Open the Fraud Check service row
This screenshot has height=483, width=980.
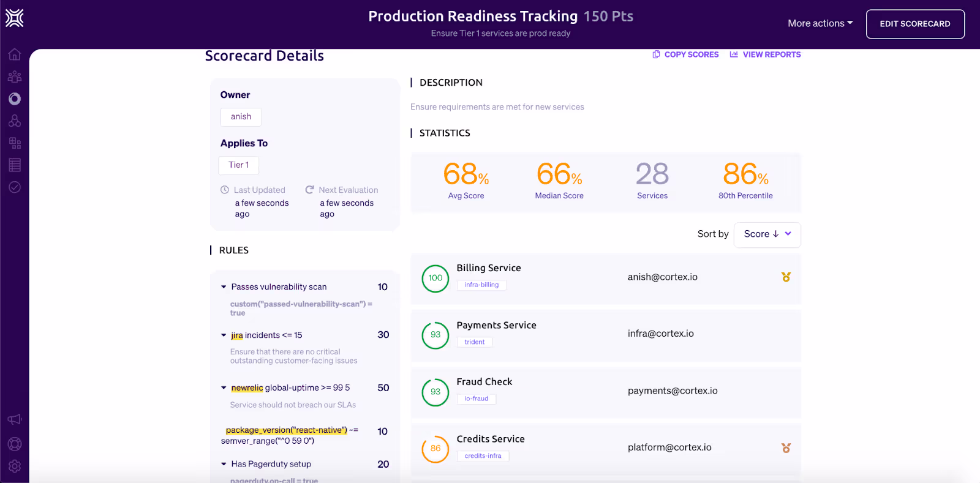[x=484, y=382]
